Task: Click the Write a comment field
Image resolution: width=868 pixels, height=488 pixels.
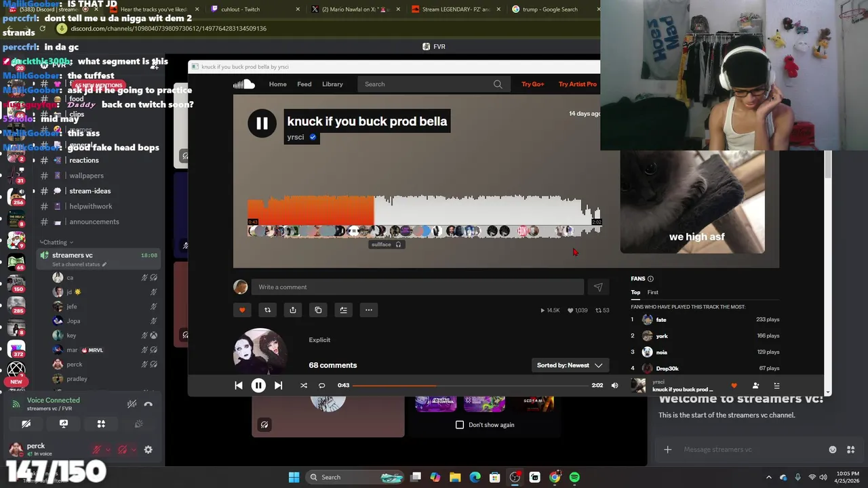Action: click(418, 287)
